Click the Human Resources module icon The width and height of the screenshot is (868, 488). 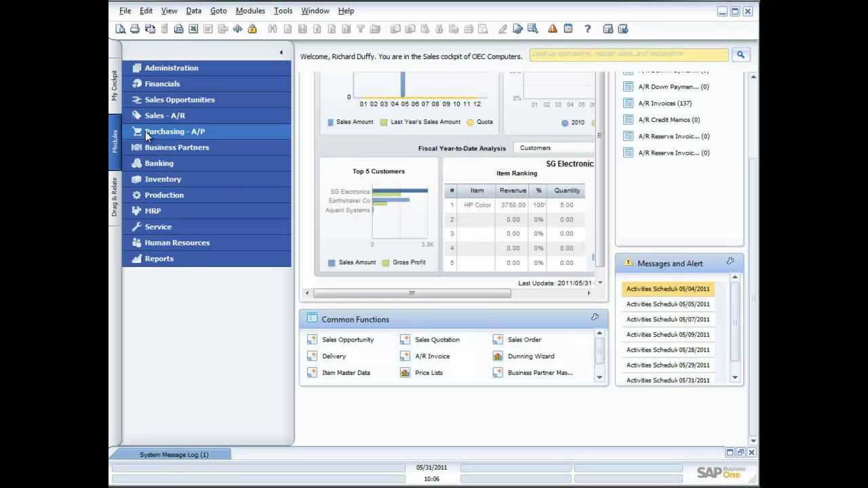click(136, 243)
